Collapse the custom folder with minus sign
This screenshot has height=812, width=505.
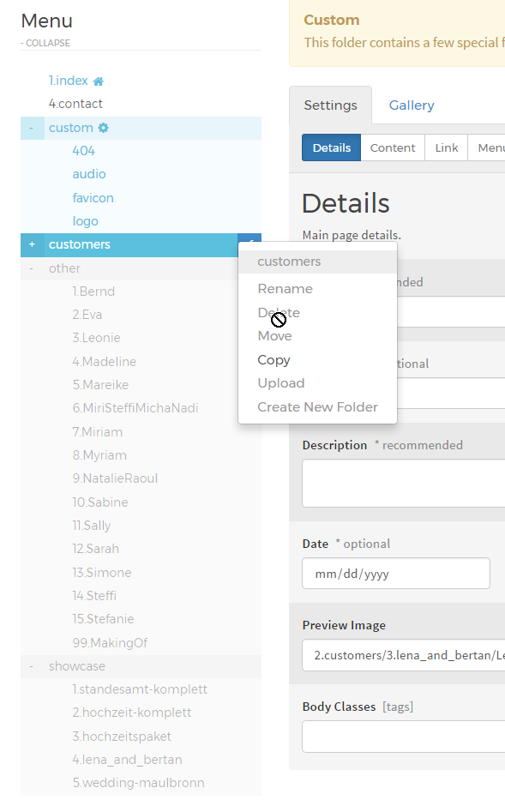tap(32, 128)
